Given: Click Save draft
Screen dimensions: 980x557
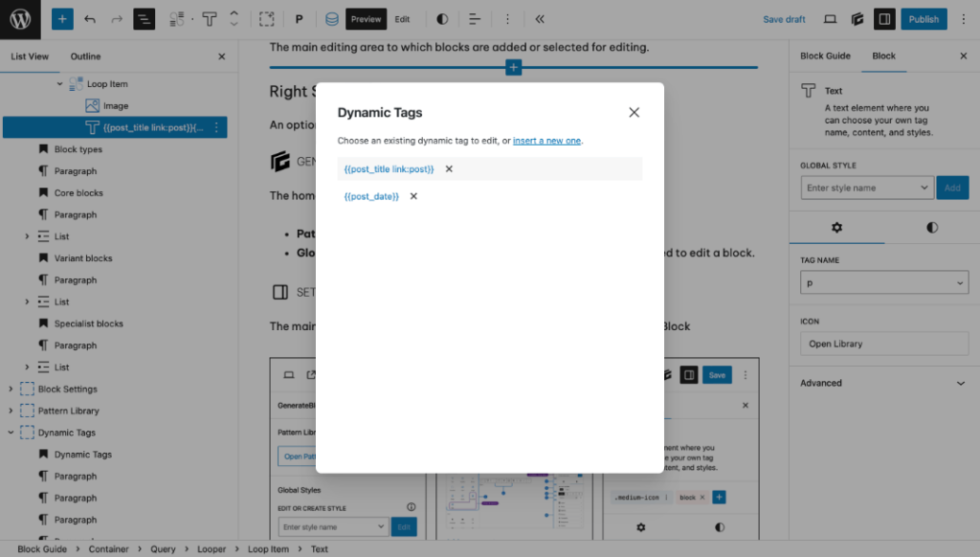Looking at the screenshot, I should point(784,19).
